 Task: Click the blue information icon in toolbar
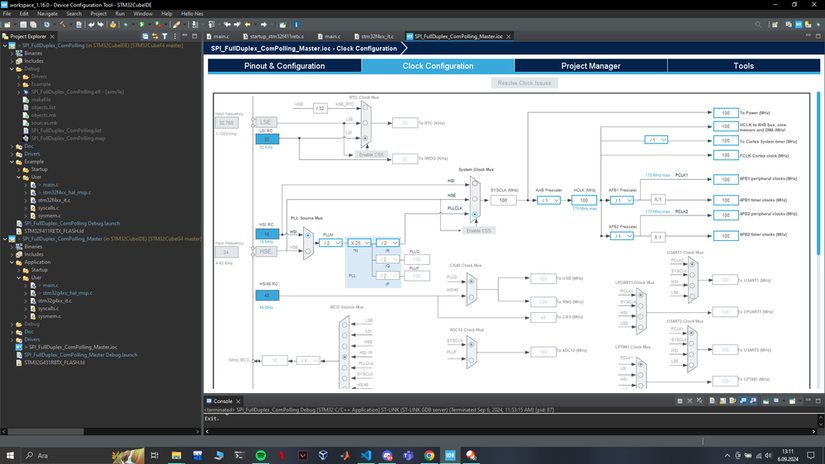[296, 25]
